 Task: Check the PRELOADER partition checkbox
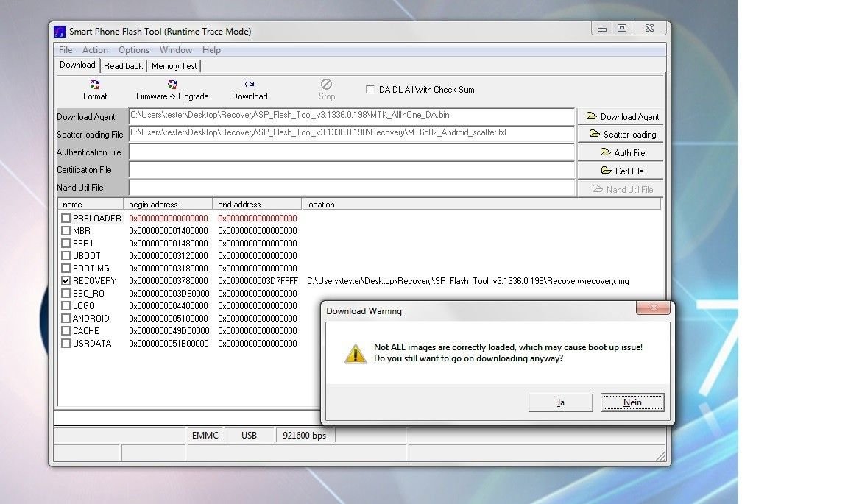pos(66,218)
